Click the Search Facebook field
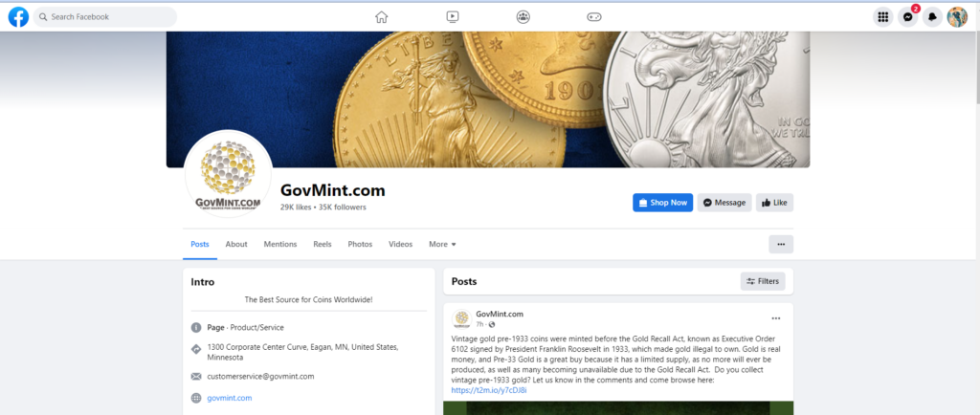The width and height of the screenshot is (980, 415). tap(105, 17)
